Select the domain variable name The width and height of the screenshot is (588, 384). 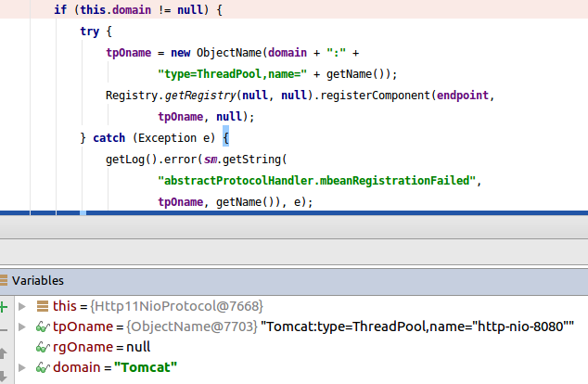click(x=76, y=367)
